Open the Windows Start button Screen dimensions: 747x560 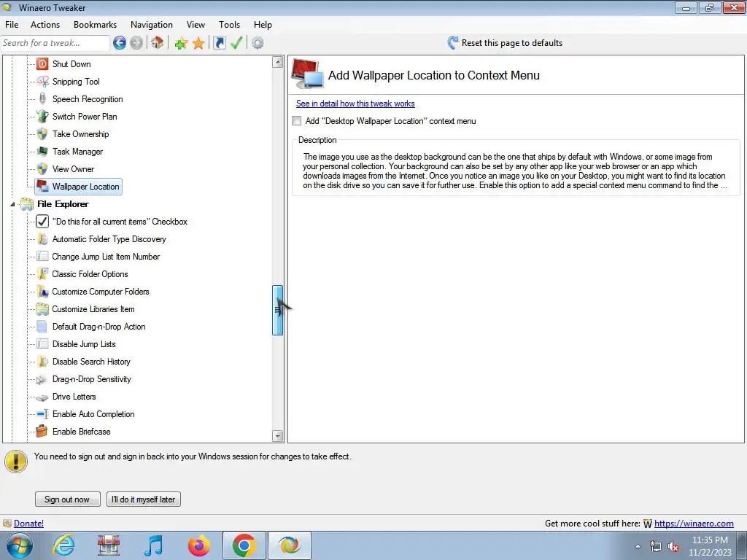pos(19,545)
